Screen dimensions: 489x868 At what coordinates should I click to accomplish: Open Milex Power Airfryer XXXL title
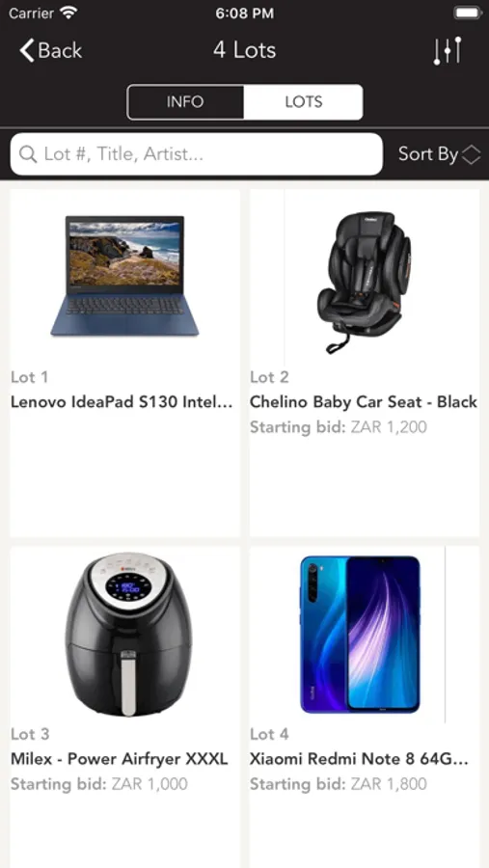(x=119, y=759)
